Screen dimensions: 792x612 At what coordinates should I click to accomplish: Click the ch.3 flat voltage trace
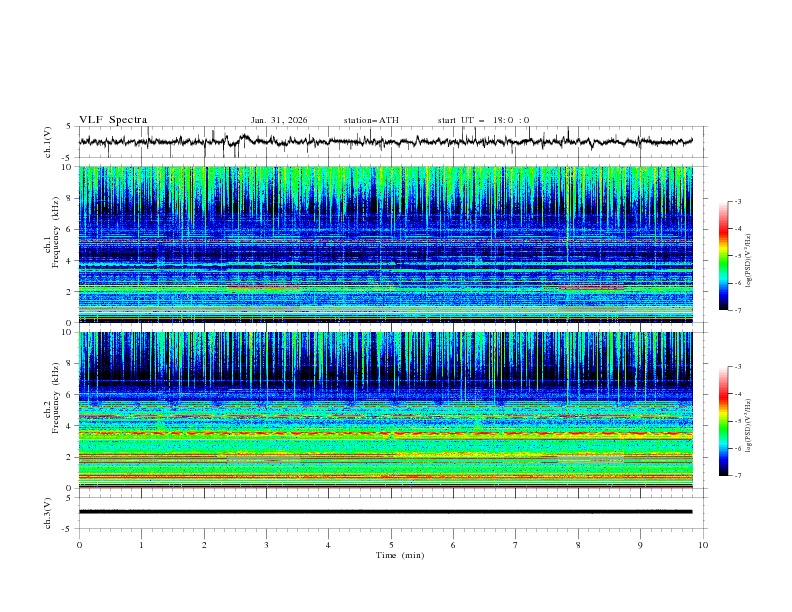pyautogui.click(x=386, y=512)
